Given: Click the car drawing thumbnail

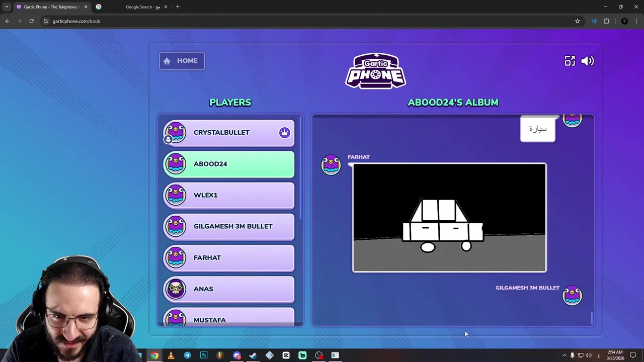Looking at the screenshot, I should pos(449,217).
